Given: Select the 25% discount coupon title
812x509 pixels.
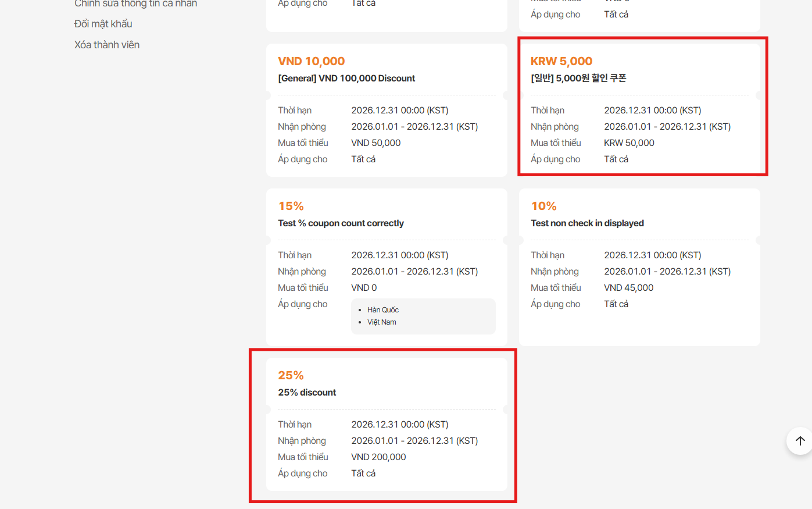Looking at the screenshot, I should tap(307, 393).
